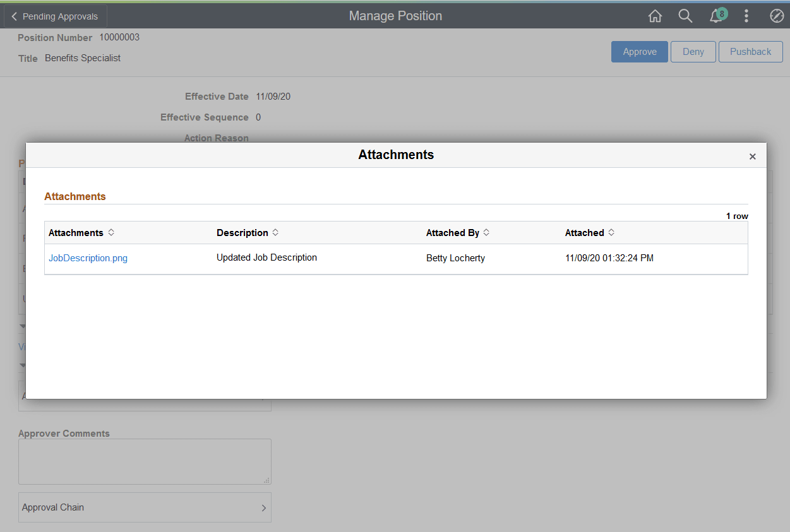Open the Actions menu via three-dot icon

click(x=746, y=16)
